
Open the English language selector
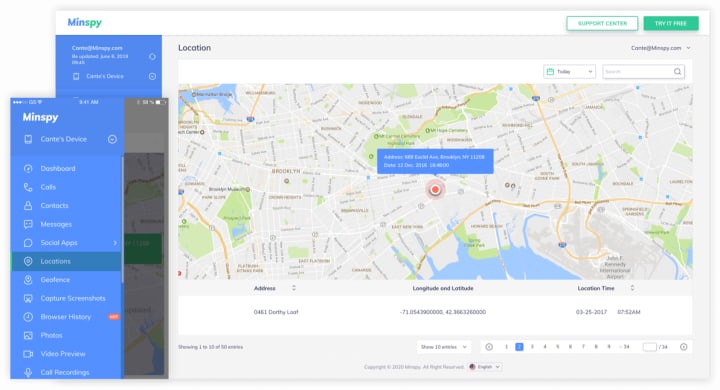pos(485,367)
